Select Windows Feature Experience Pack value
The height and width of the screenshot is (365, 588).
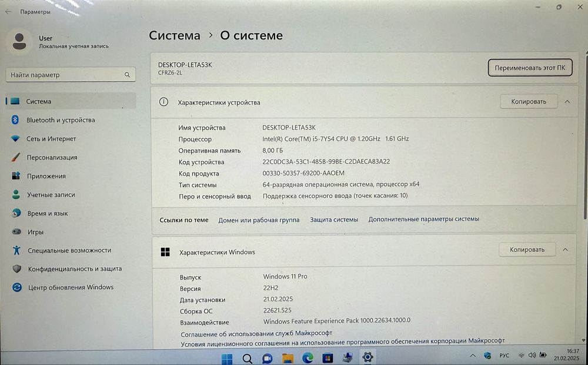337,321
